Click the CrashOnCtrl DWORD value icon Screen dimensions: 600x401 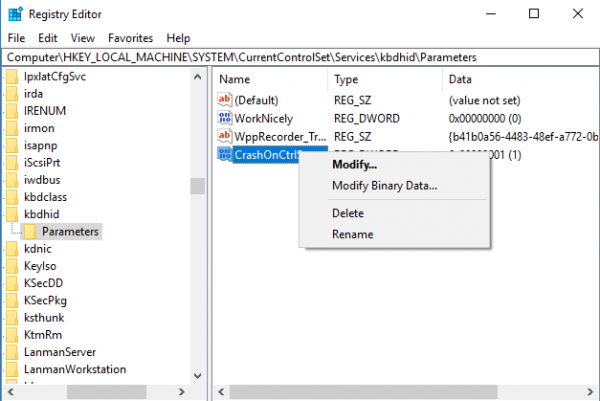pyautogui.click(x=224, y=154)
